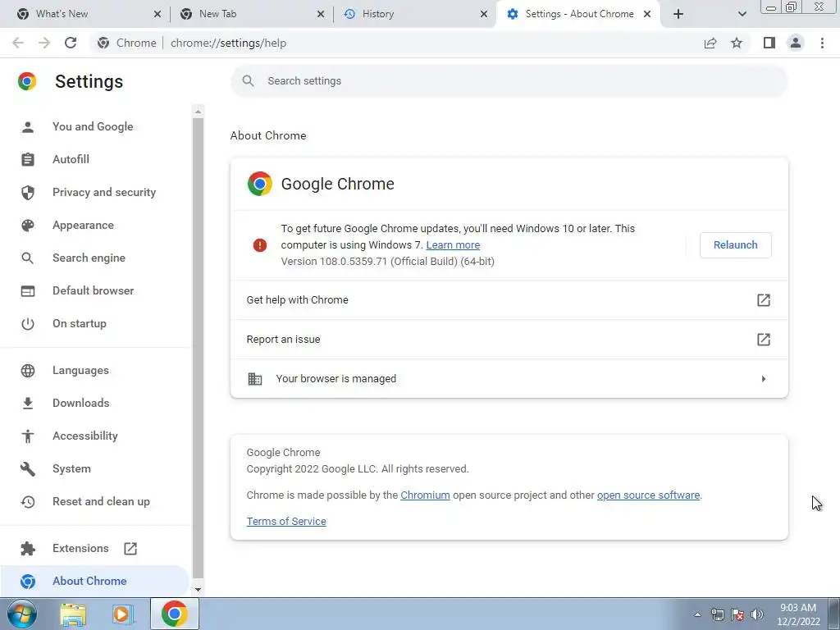Show hidden tray icons arrow
The height and width of the screenshot is (630, 840).
697,614
